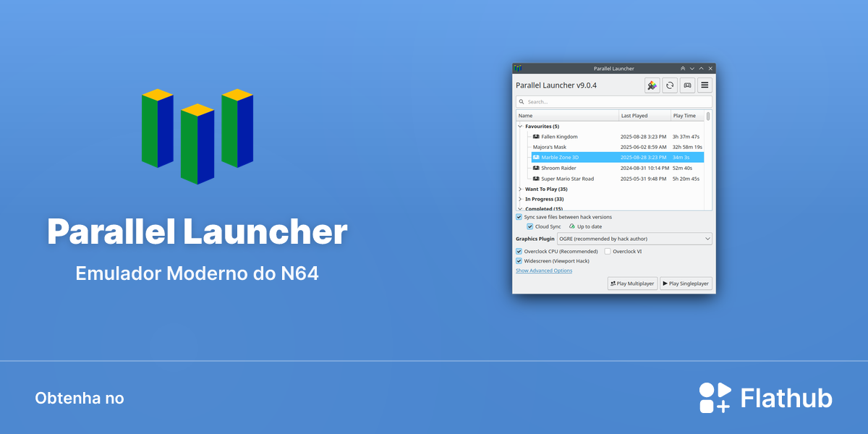868x434 pixels.
Task: Click the Parallel Launcher title bar app icon
Action: pyautogui.click(x=518, y=68)
